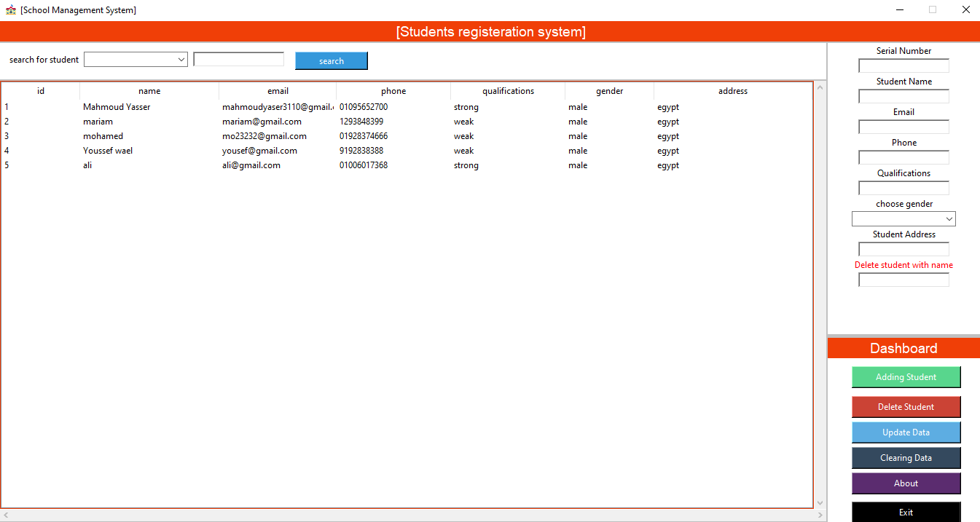Click the School Management System title bar icon

pyautogui.click(x=10, y=9)
